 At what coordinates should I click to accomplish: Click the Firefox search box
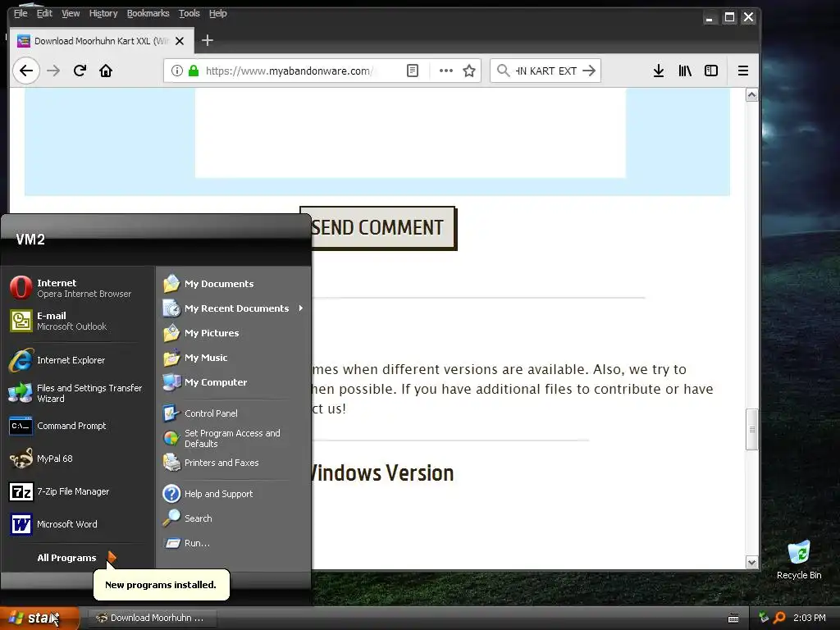546,71
